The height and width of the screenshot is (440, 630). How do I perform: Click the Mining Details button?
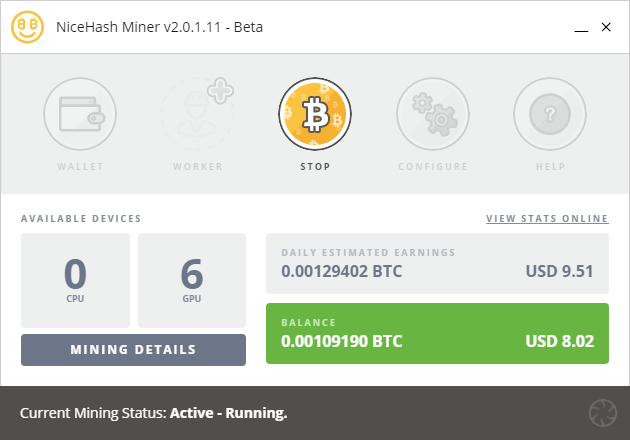(x=133, y=350)
